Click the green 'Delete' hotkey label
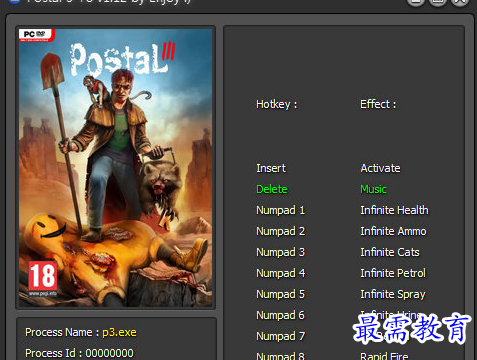The height and width of the screenshot is (360, 477). 272,189
